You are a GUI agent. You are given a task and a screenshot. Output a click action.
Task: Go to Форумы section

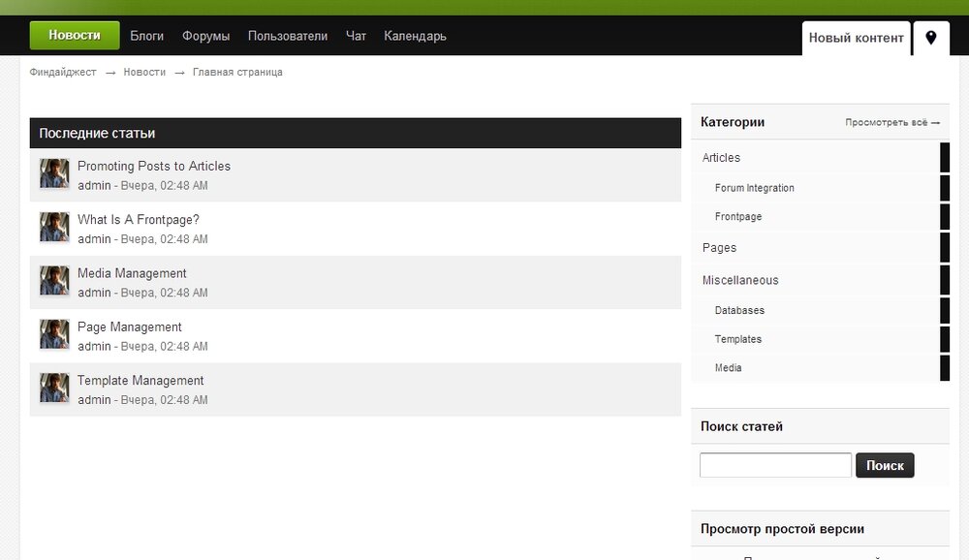pyautogui.click(x=205, y=36)
